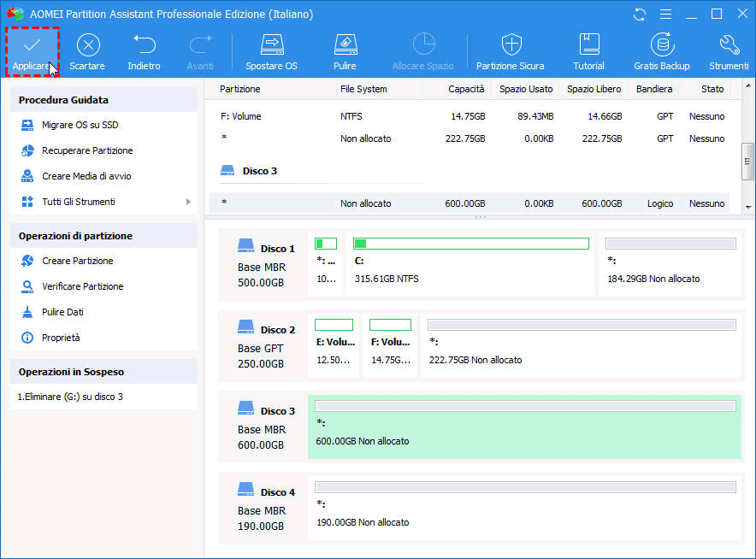Open Recuperare Partizione wizard
Image resolution: width=756 pixels, height=559 pixels.
point(87,150)
